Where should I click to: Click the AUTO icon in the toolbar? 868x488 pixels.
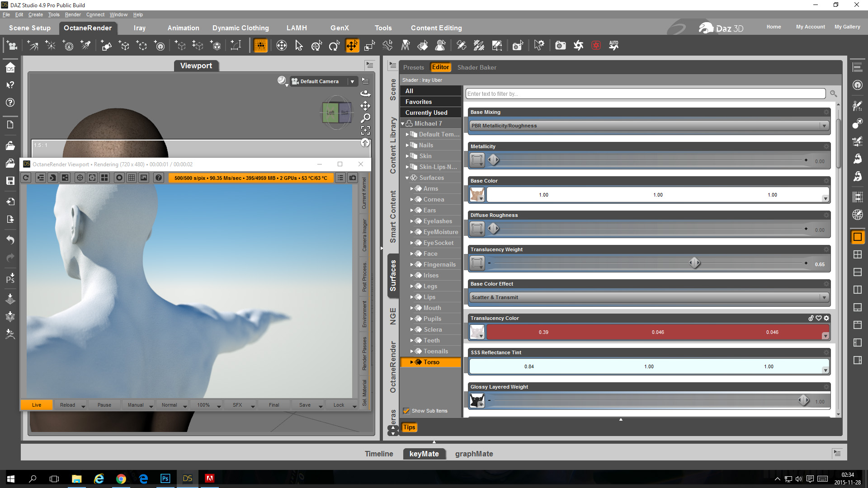pos(613,45)
